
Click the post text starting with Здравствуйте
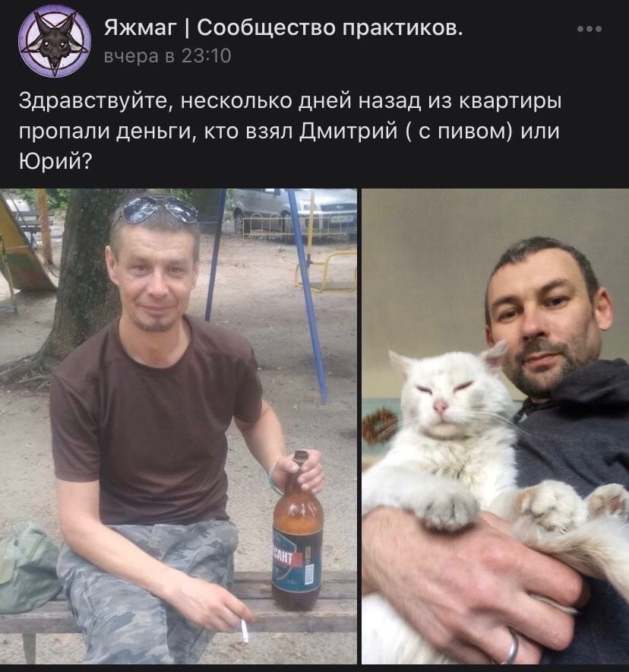click(290, 132)
